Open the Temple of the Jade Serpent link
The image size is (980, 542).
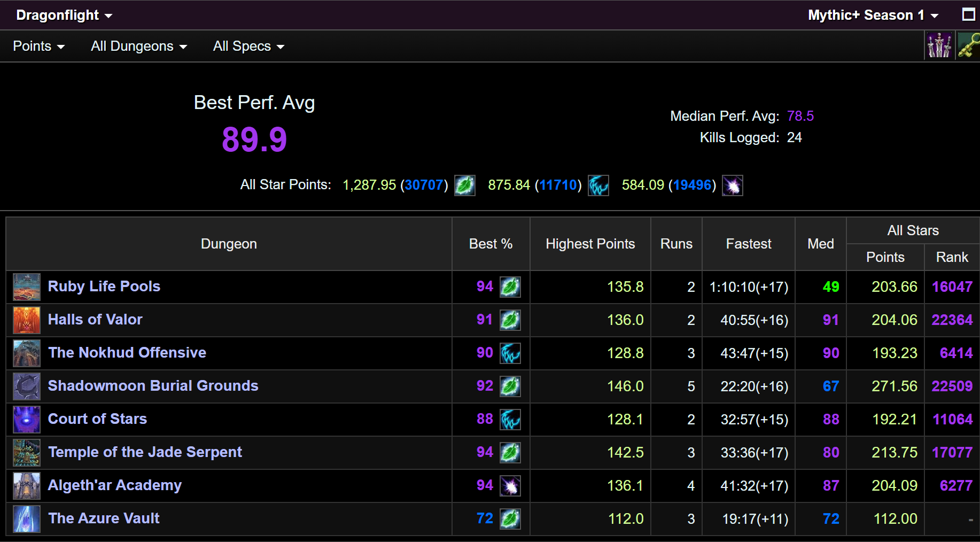[x=145, y=452]
